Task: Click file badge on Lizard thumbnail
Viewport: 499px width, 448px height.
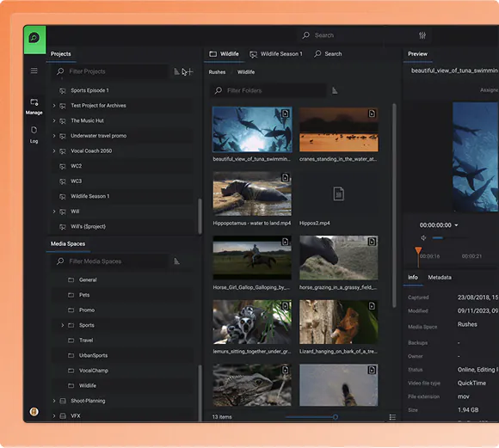Action: coord(372,306)
